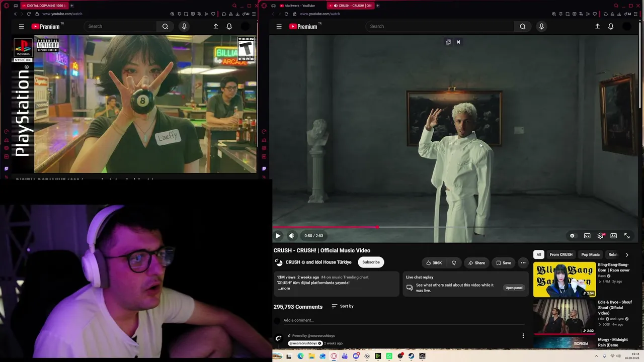Screen dimensions: 644x362
Task: Open Bling-Bang-Bang-Born Raon cover thumbnail
Action: pos(565,280)
